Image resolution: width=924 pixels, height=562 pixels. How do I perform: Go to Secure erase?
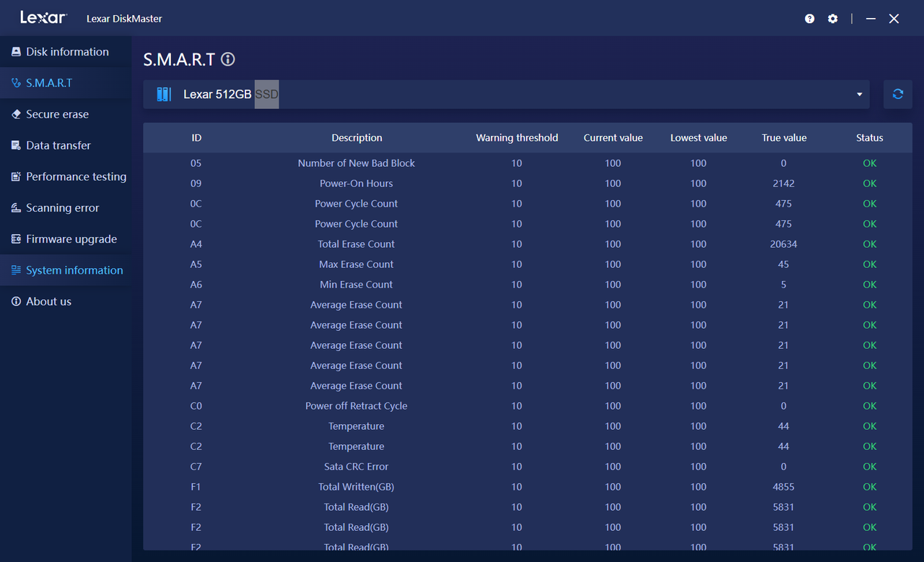point(66,114)
